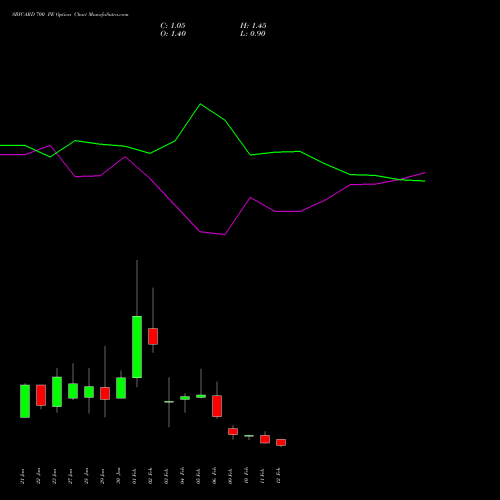Select the red candle for 09 Feb
The image size is (500, 500).
click(x=233, y=432)
